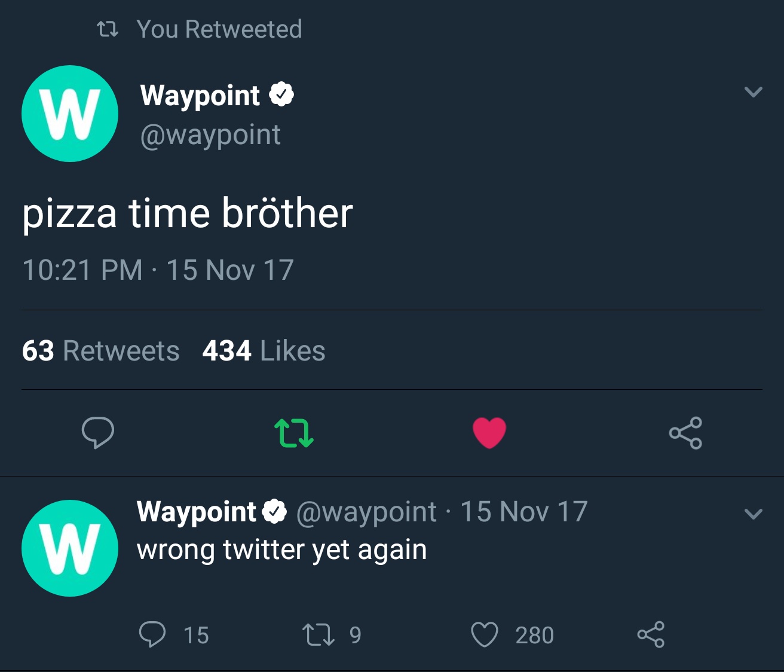Reply to the "pizza time bröther" tweet
The image size is (784, 672).
(x=98, y=432)
